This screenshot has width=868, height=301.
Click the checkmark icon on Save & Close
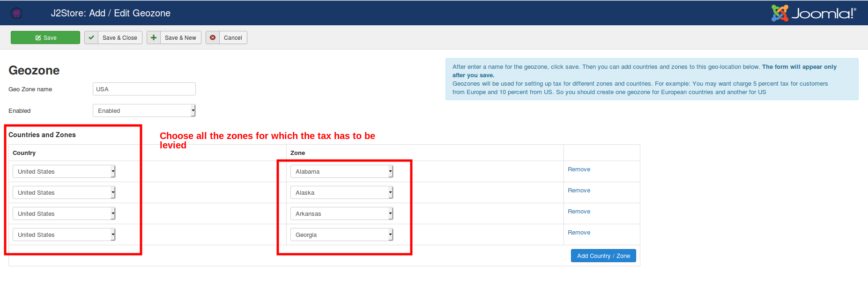click(91, 37)
